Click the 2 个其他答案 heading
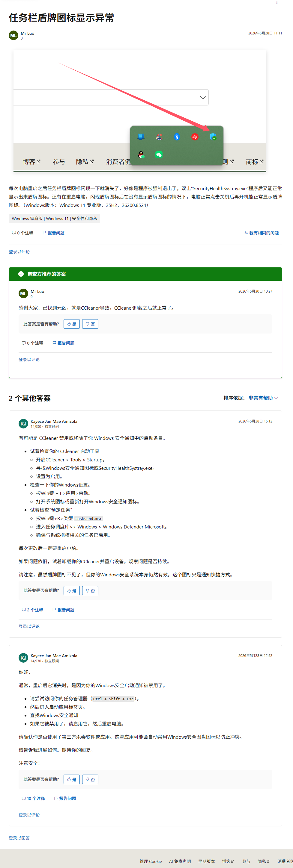This screenshot has width=293, height=868. [30, 398]
